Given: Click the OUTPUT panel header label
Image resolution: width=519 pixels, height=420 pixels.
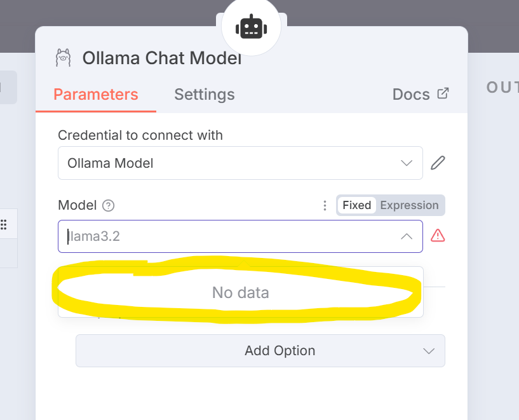Looking at the screenshot, I should tap(502, 88).
